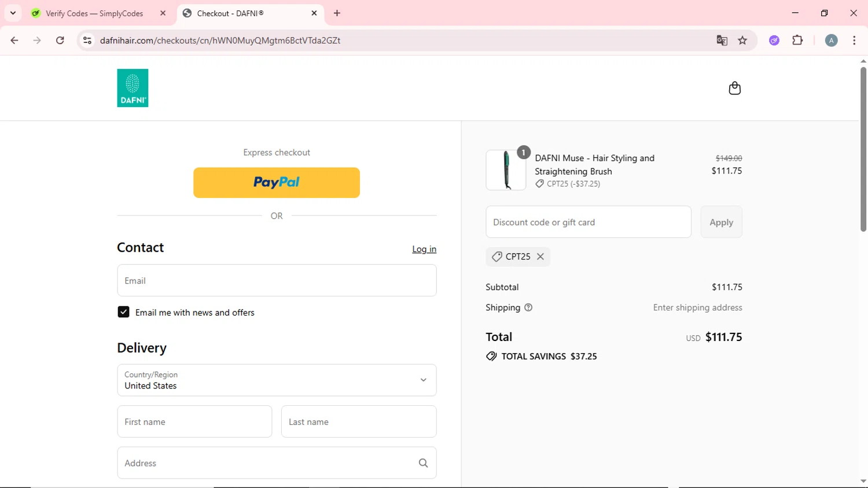
Task: Click the Apply discount button
Action: coord(721,222)
